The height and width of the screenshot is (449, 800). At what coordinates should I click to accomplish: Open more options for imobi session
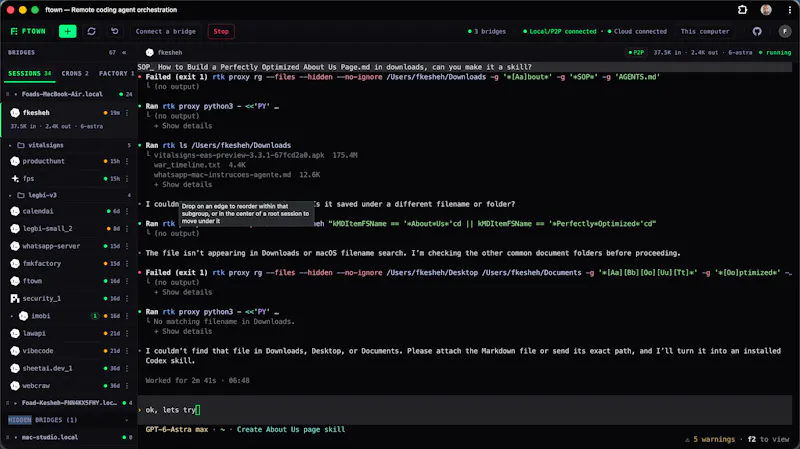[127, 316]
